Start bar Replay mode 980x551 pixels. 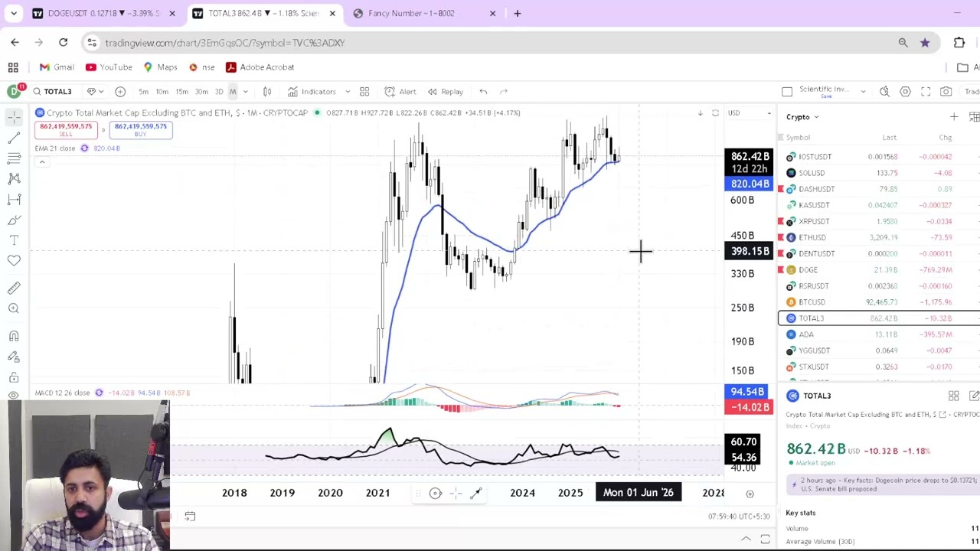tap(445, 92)
